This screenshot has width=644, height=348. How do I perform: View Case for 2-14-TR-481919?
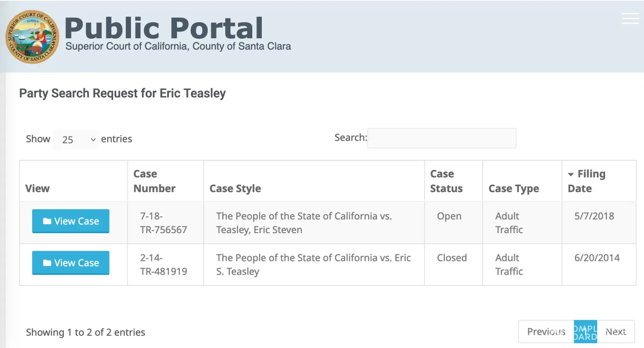click(71, 263)
